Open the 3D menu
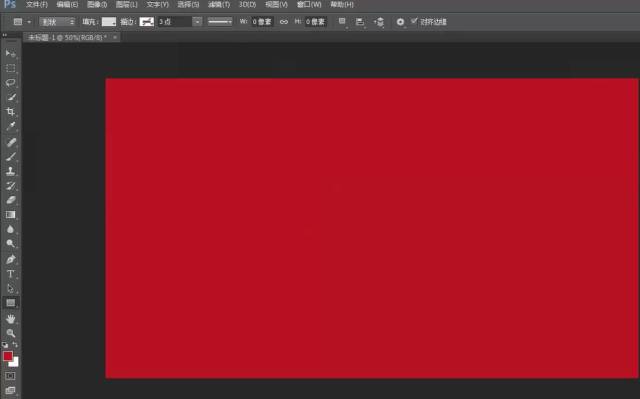 tap(247, 4)
